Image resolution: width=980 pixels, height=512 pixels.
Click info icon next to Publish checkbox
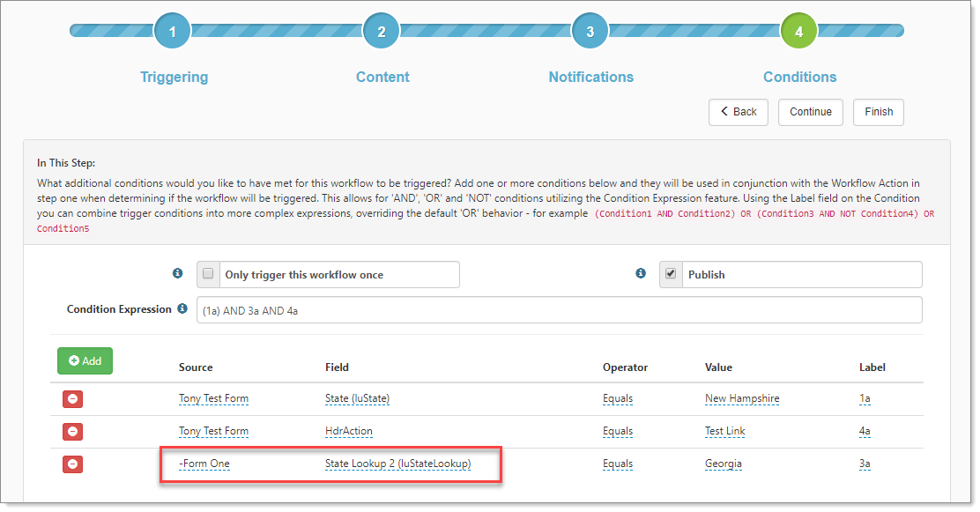(641, 274)
